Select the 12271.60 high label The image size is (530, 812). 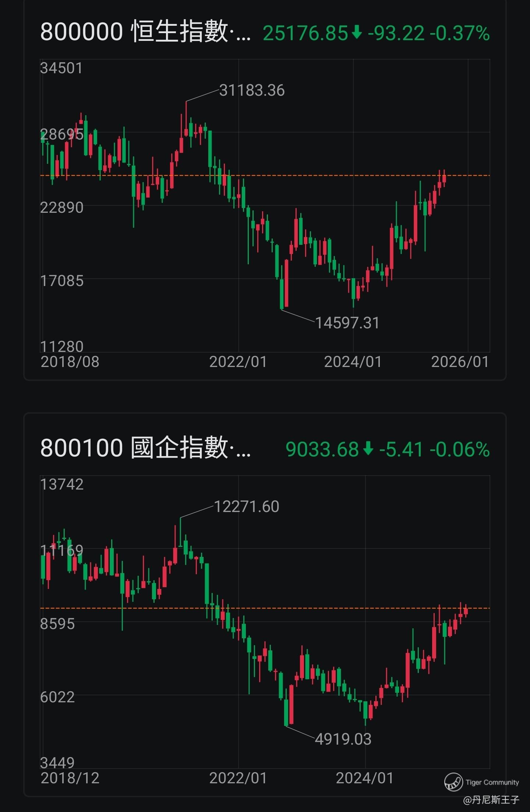tap(247, 507)
